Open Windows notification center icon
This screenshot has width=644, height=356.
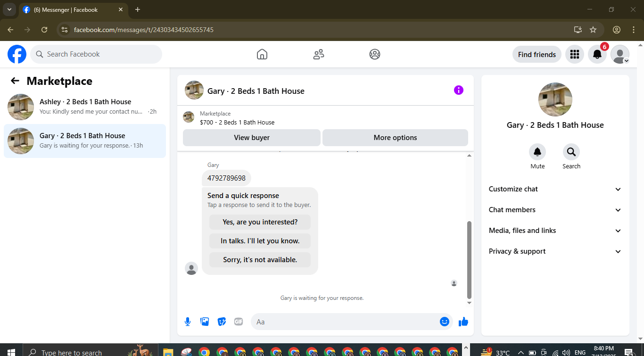(x=628, y=352)
